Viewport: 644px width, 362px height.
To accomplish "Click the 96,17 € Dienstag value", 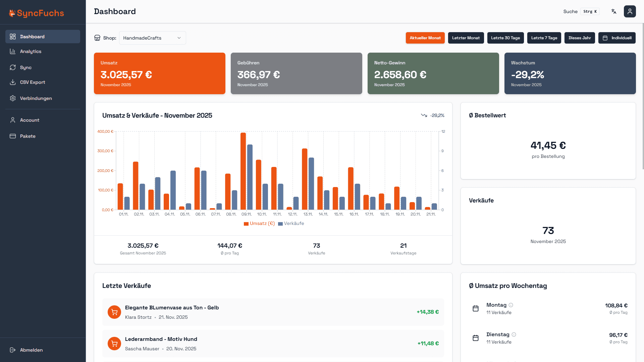I will pyautogui.click(x=618, y=335).
